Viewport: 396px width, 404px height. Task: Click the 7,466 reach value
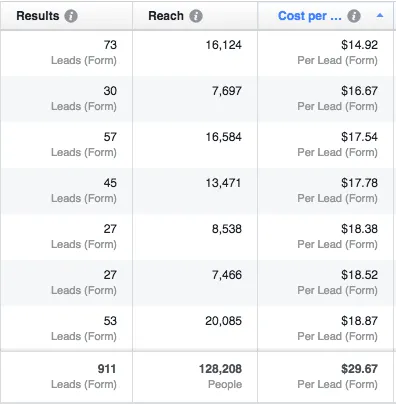click(227, 275)
